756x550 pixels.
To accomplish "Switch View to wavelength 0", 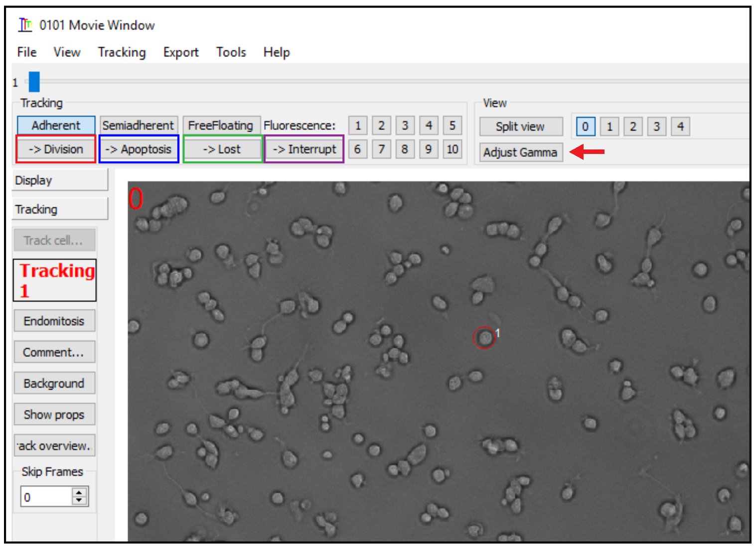I will (585, 127).
